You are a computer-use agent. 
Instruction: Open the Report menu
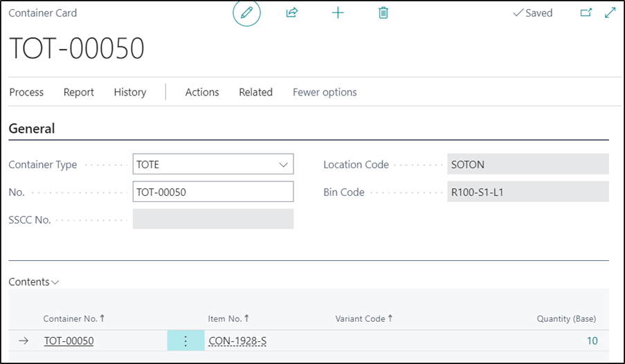79,92
